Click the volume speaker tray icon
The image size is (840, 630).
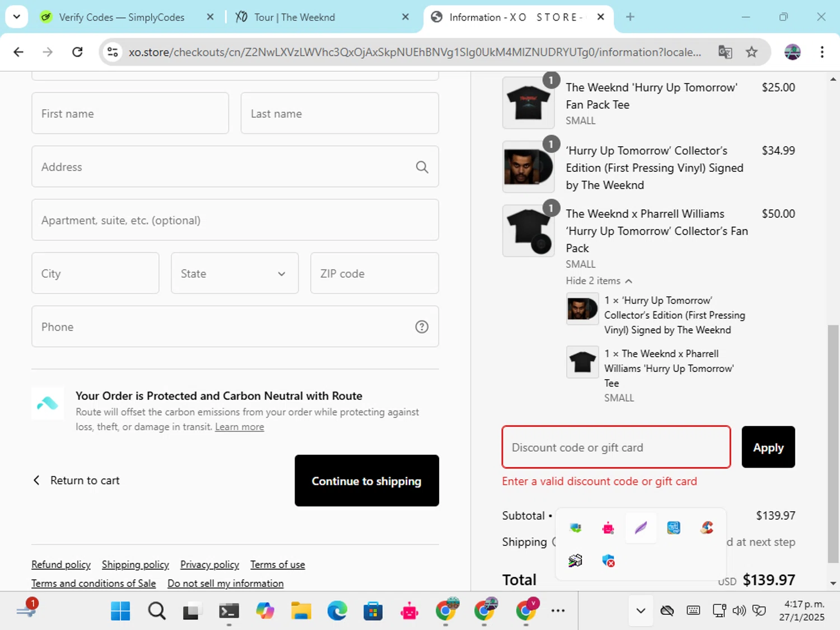[739, 610]
